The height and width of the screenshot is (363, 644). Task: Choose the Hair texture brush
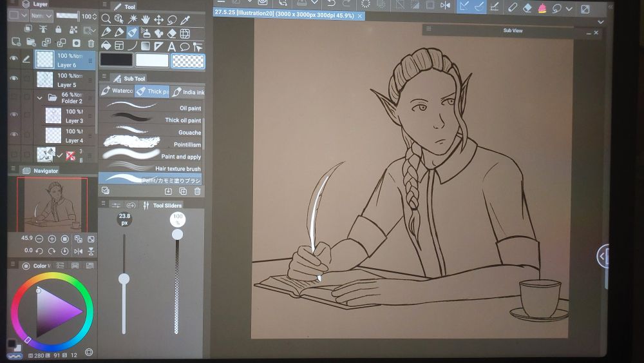[151, 168]
